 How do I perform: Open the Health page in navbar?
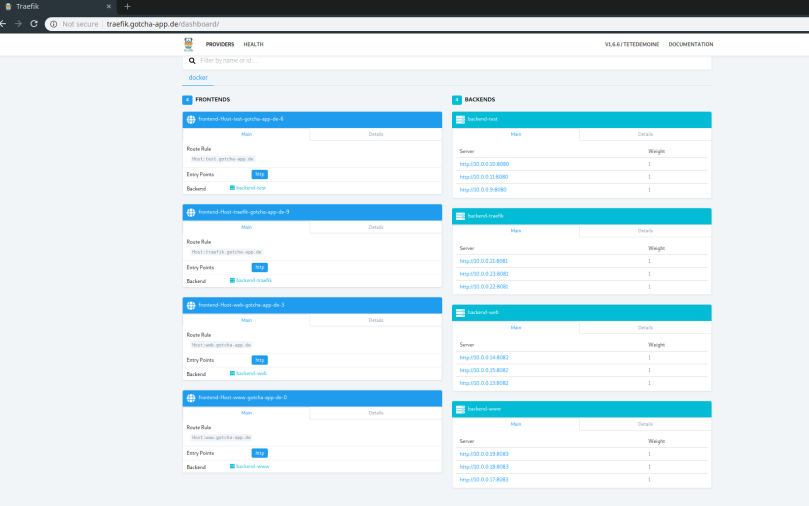tap(253, 44)
